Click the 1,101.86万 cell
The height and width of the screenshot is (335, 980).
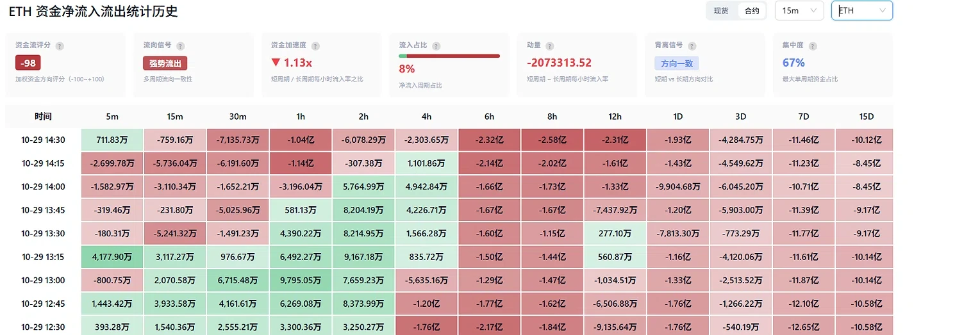(426, 163)
